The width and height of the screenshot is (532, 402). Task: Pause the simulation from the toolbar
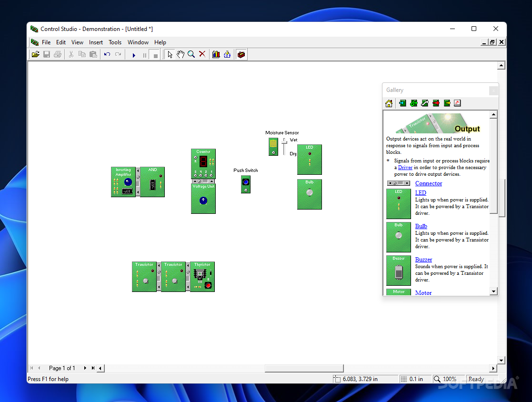pos(144,55)
